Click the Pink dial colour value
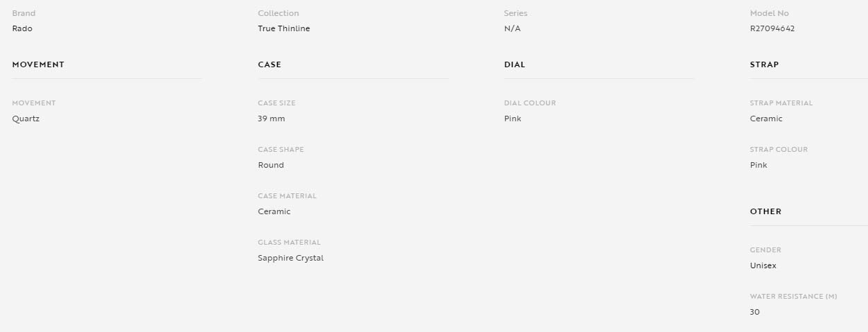This screenshot has height=332, width=868. pyautogui.click(x=513, y=119)
